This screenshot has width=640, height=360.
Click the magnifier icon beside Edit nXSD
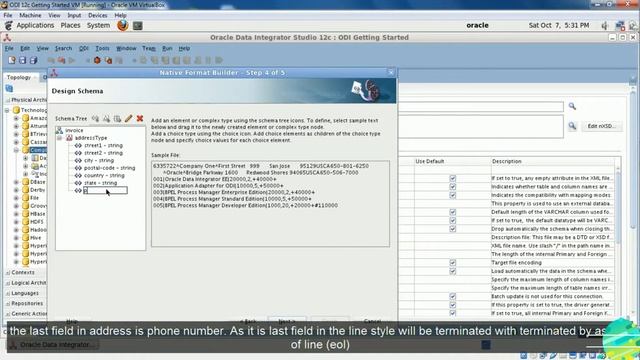[x=572, y=126]
